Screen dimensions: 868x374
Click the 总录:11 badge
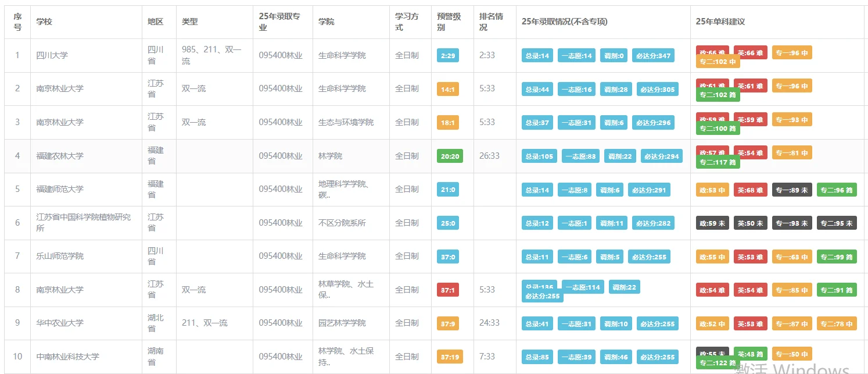tap(537, 257)
